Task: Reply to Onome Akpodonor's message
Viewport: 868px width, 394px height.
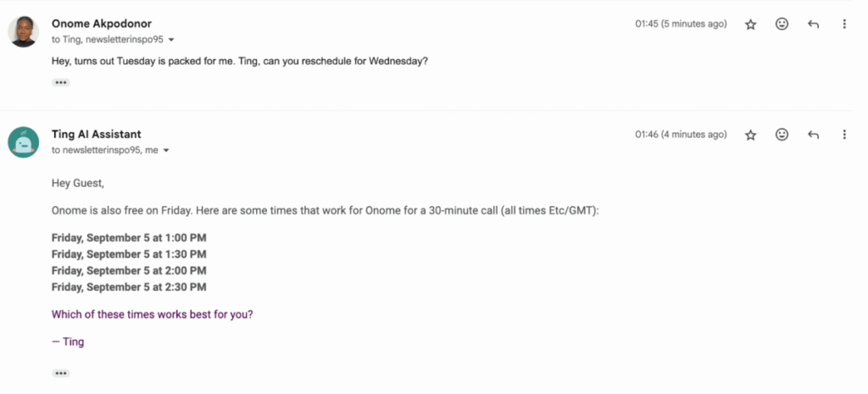Action: (813, 25)
